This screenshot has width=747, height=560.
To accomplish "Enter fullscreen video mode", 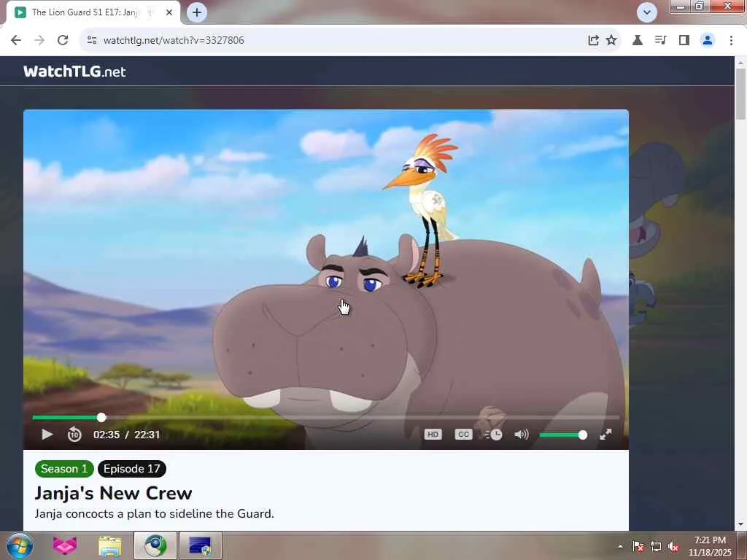I will click(605, 435).
